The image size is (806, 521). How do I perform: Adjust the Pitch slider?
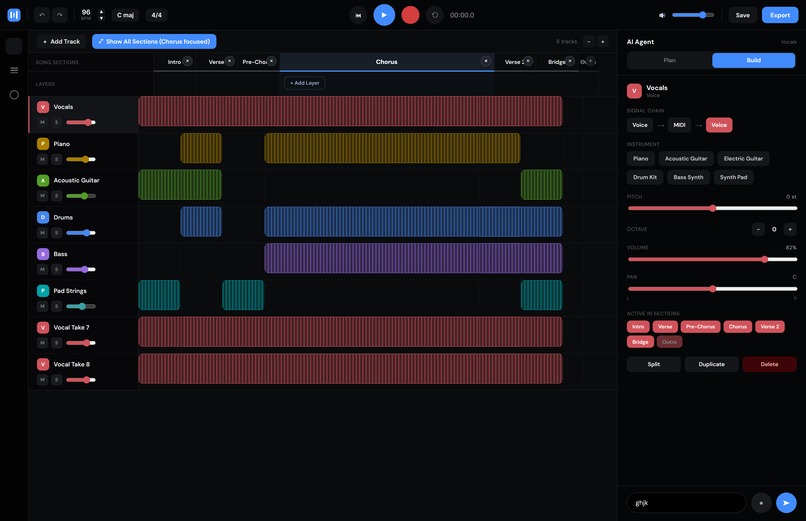coord(712,208)
